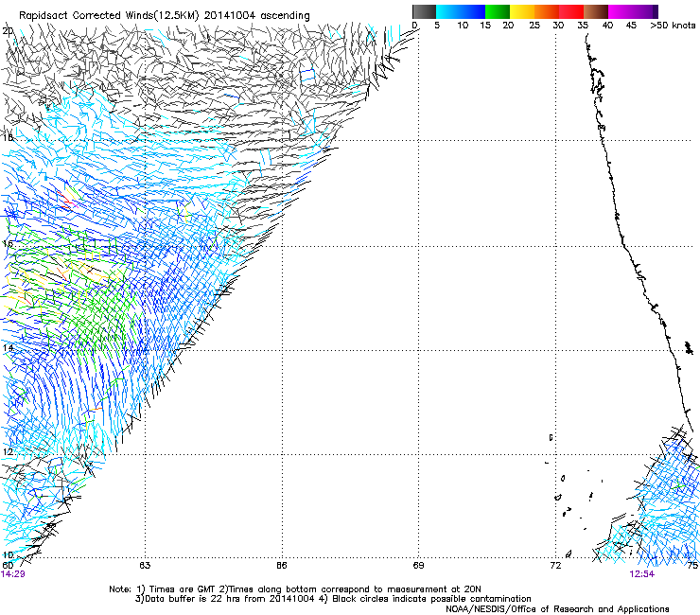Select the '12' latitude axis label
The image size is (700, 615).
tap(8, 452)
